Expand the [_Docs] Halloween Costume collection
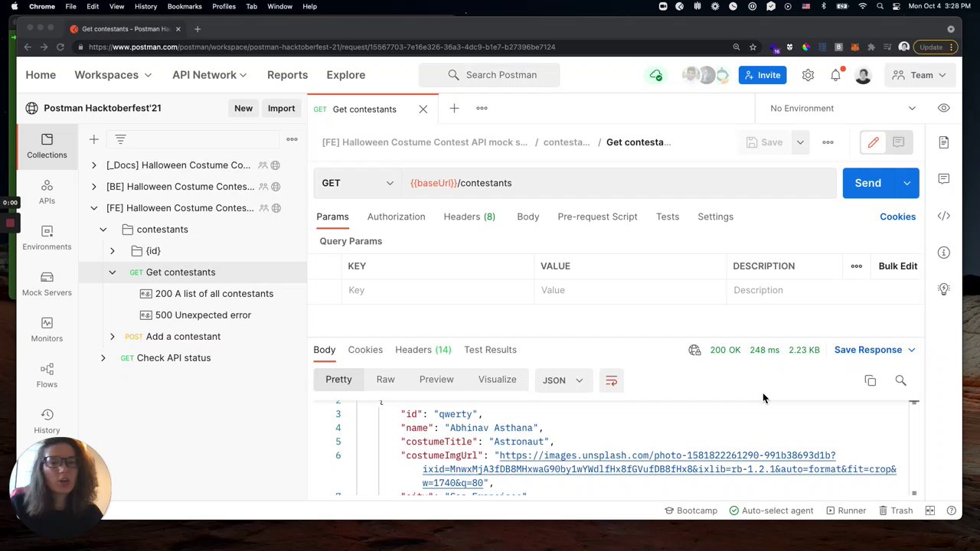Viewport: 980px width, 551px height. pyautogui.click(x=93, y=165)
